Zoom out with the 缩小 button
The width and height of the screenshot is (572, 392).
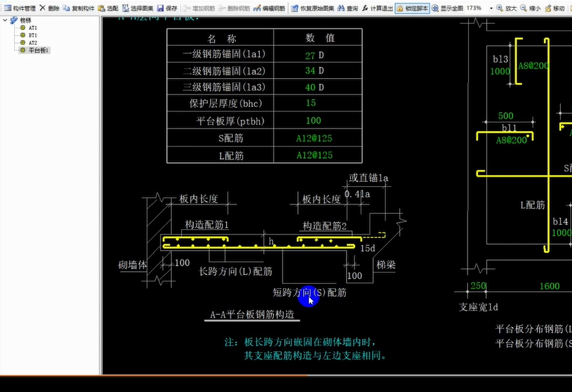point(530,8)
